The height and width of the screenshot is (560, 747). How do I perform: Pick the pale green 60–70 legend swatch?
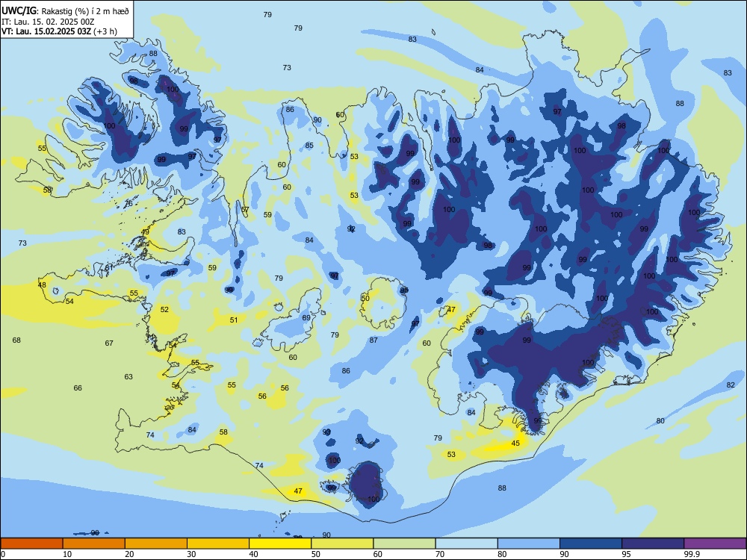[404, 544]
